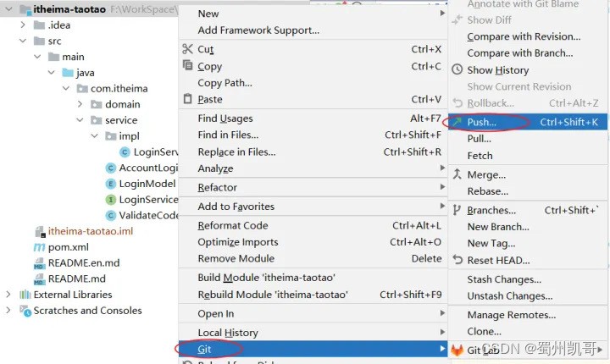Click the Paste clipboard icon
The height and width of the screenshot is (364, 610).
tap(187, 99)
